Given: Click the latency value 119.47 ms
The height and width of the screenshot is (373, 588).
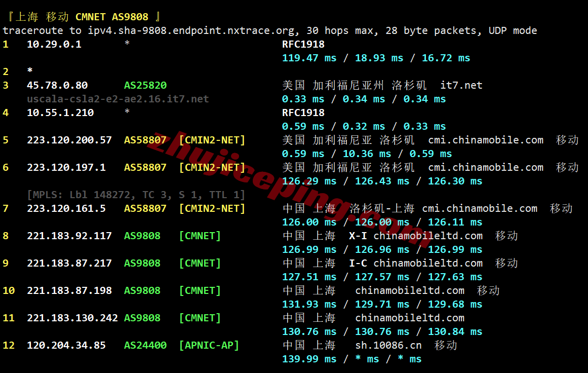Looking at the screenshot, I should click(309, 58).
